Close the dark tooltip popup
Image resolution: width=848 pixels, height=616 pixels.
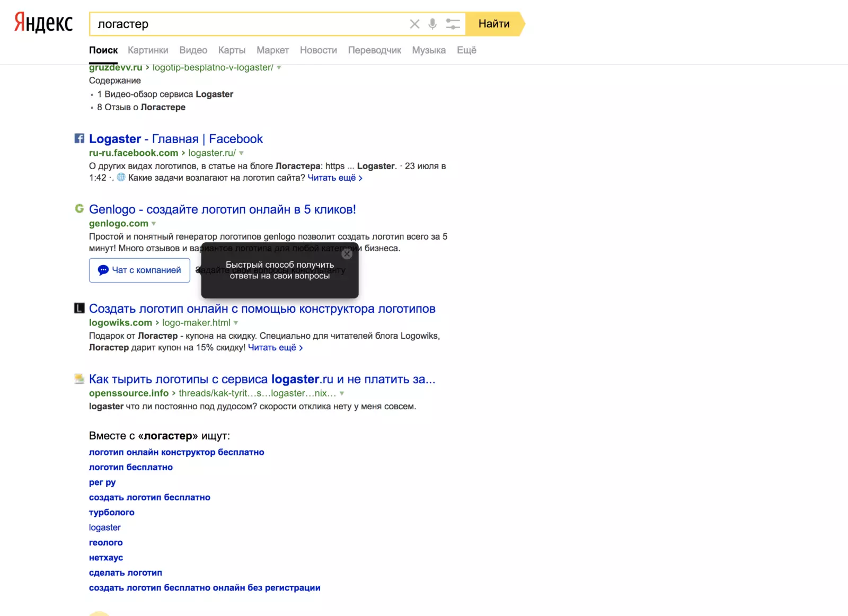[x=347, y=254]
